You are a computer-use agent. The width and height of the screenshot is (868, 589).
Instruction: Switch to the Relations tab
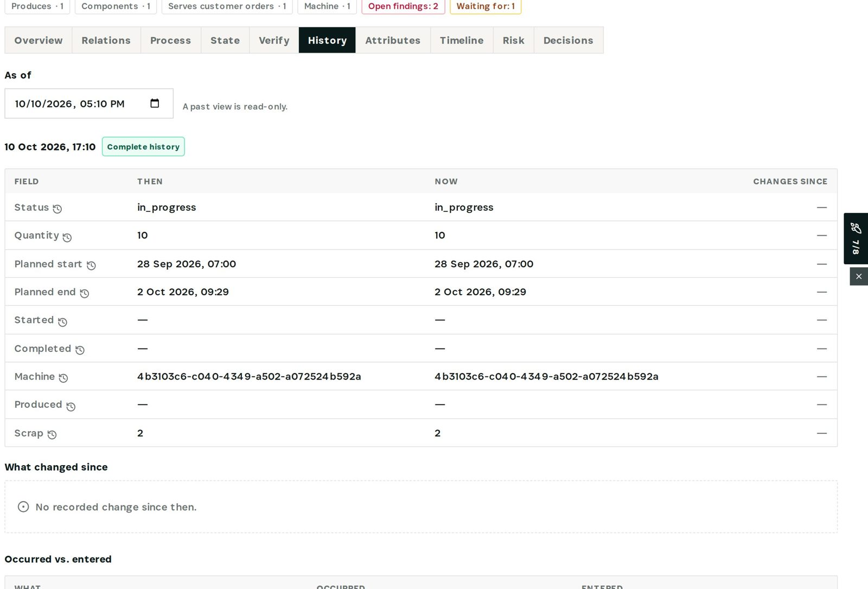tap(106, 40)
